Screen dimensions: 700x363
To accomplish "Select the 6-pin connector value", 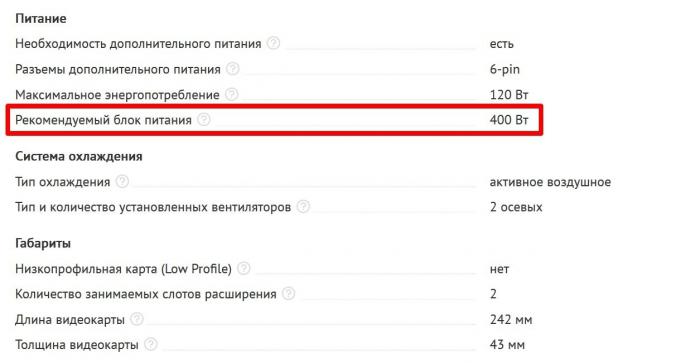I will pyautogui.click(x=505, y=69).
